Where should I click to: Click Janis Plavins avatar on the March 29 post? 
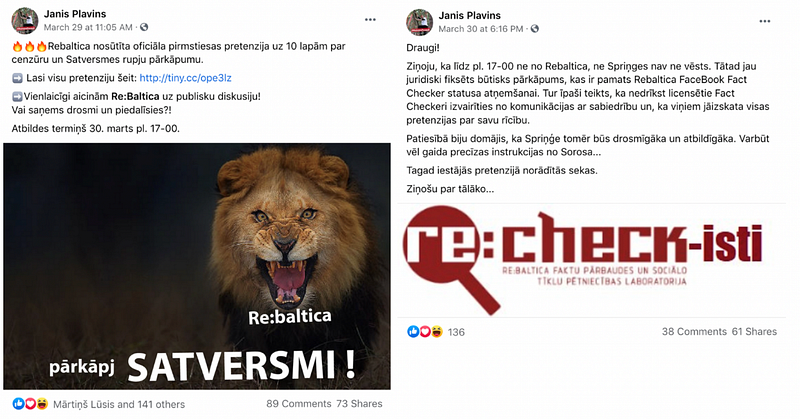pyautogui.click(x=24, y=21)
